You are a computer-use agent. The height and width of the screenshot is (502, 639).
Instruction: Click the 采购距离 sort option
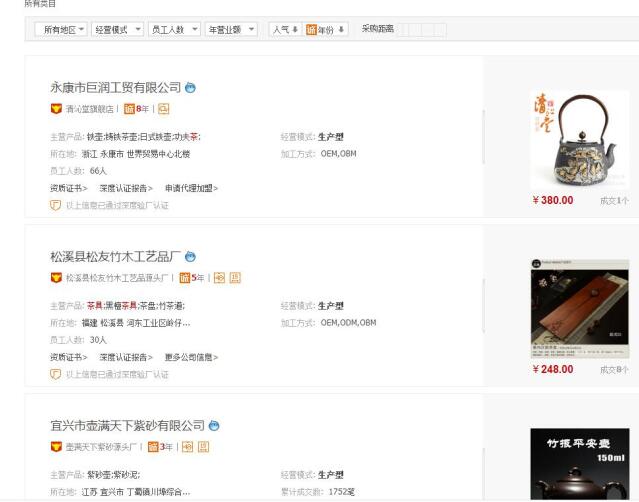point(377,30)
